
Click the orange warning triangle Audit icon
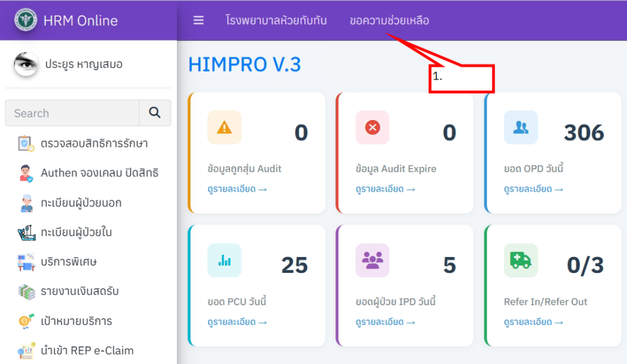pyautogui.click(x=224, y=127)
